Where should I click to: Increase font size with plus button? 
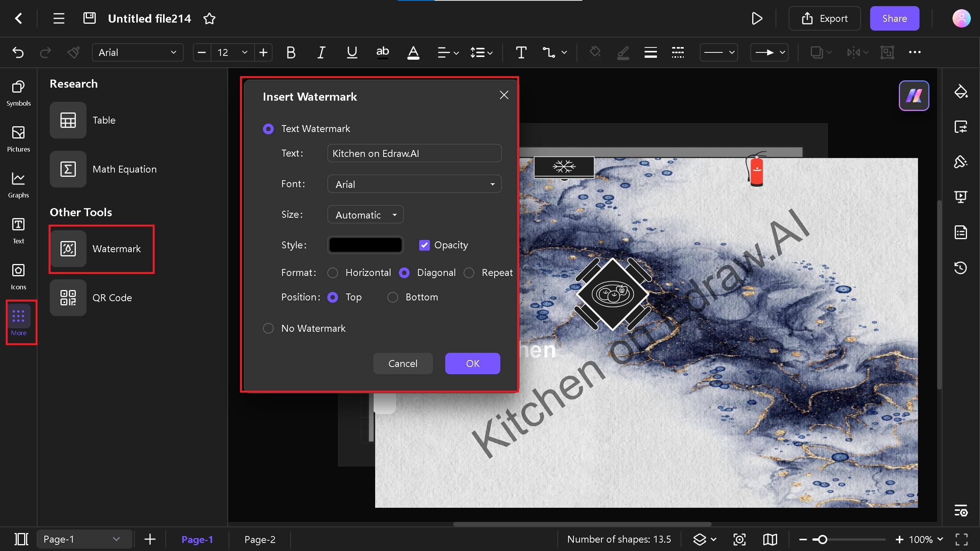coord(263,52)
